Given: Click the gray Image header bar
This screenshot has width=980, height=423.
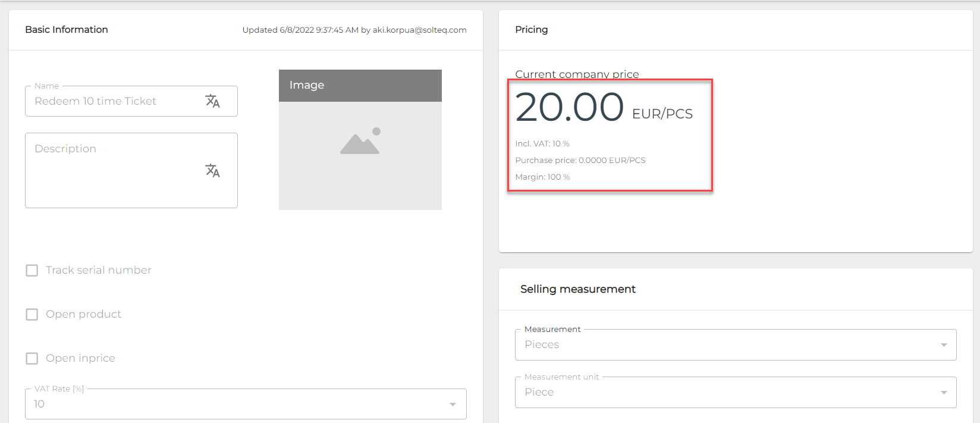Looking at the screenshot, I should coord(360,86).
